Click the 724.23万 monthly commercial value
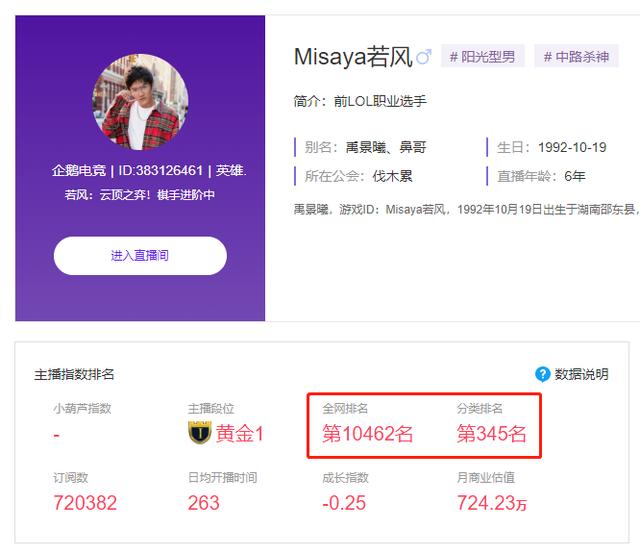 pyautogui.click(x=492, y=503)
